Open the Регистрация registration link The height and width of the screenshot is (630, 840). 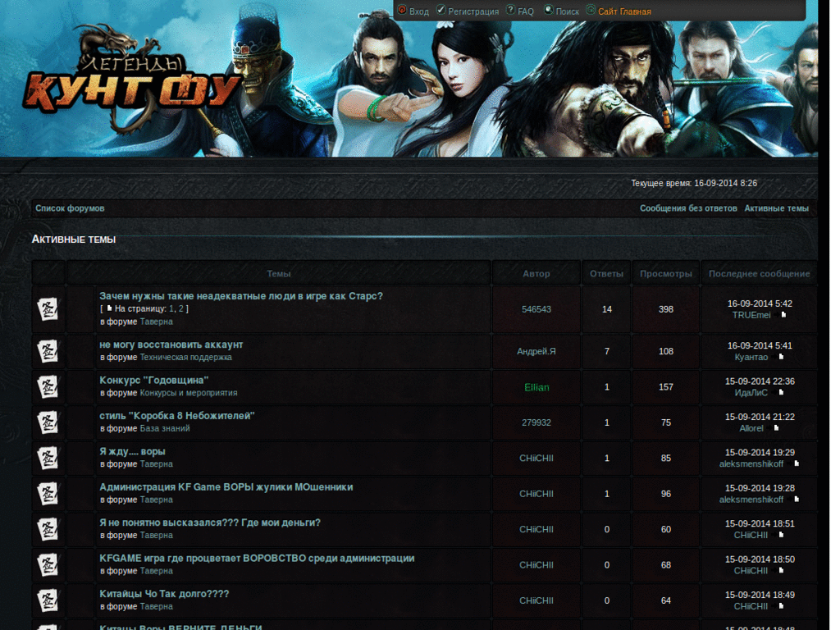tap(473, 11)
